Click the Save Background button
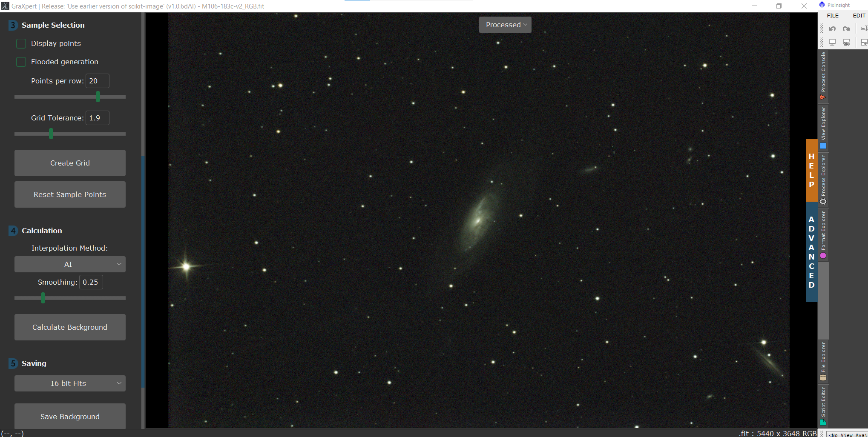 70,416
